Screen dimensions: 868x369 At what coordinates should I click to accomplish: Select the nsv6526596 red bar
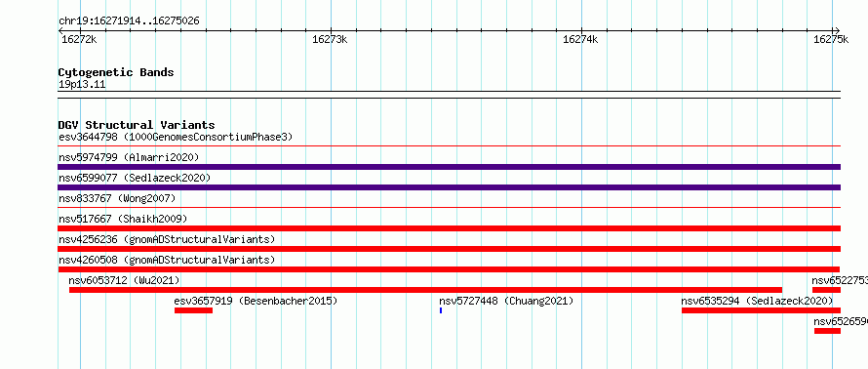(828, 331)
